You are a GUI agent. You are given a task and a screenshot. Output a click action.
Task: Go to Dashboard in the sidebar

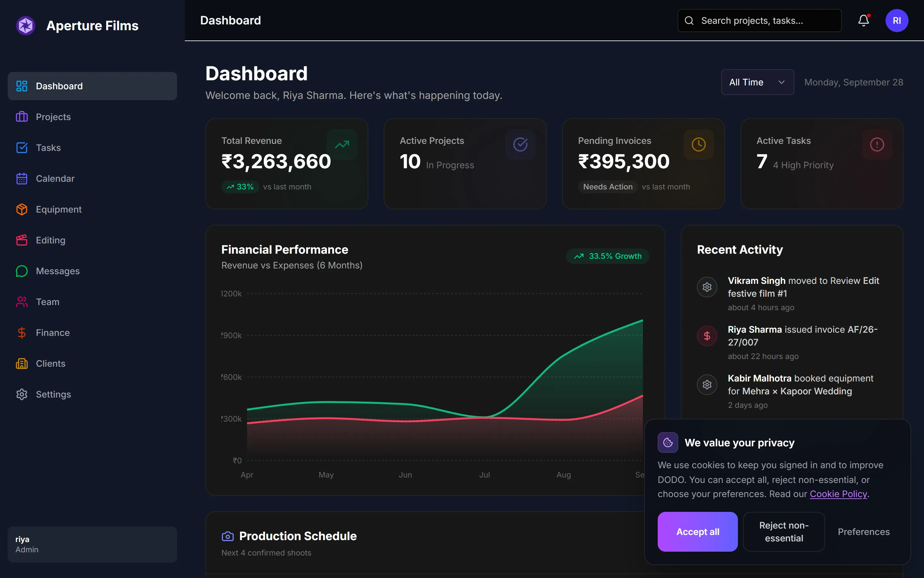(x=92, y=86)
